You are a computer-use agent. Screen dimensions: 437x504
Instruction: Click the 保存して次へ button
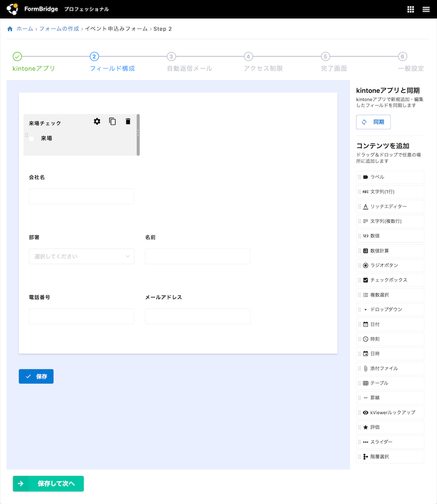[x=49, y=484]
